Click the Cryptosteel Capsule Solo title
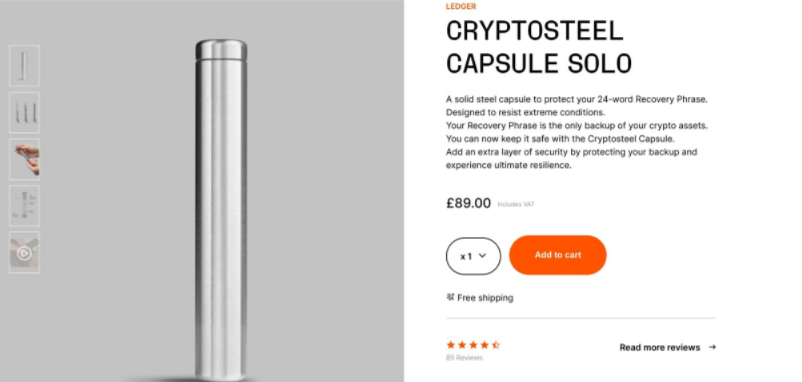Viewport: 802px width, 382px height. [x=539, y=47]
